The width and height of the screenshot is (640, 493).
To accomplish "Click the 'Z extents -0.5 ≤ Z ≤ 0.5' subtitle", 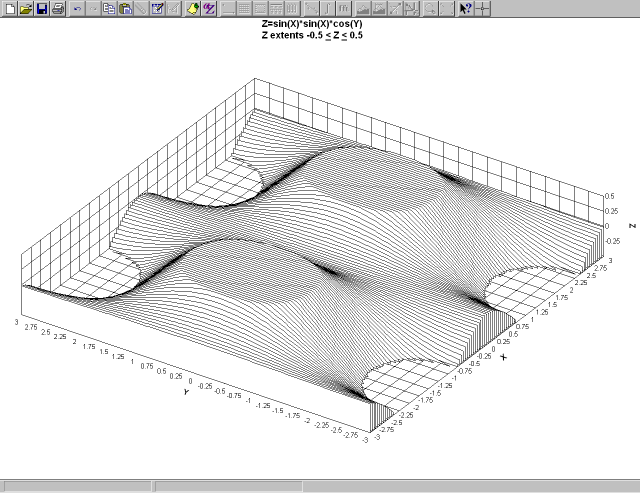I will point(312,36).
